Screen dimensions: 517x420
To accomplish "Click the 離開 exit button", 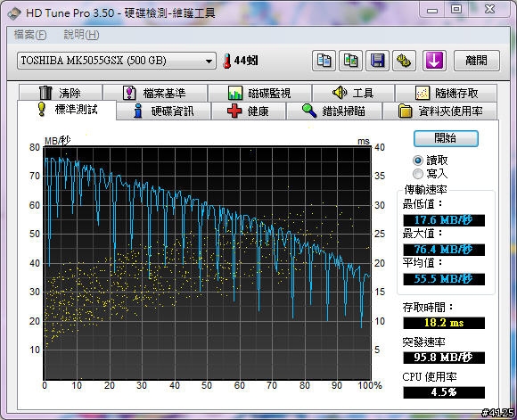I will (477, 61).
